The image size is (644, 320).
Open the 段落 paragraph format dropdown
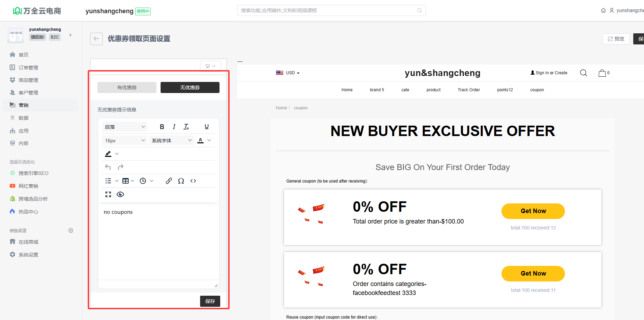(x=125, y=127)
